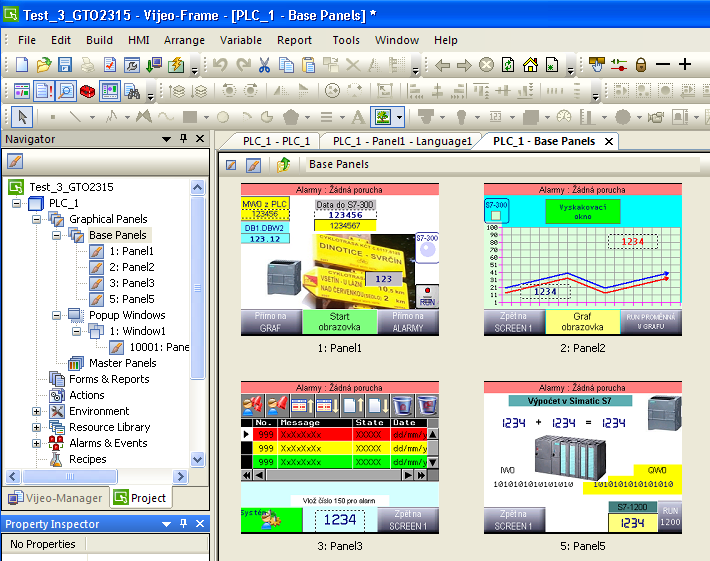Screen dimensions: 710x561
Task: Collapse the PLC_1 tree node
Action: (17, 203)
